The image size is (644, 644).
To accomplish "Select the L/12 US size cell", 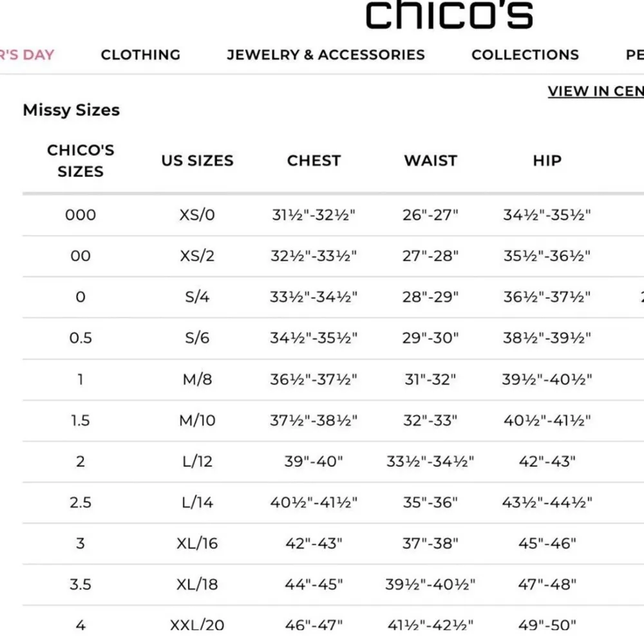I will [197, 461].
